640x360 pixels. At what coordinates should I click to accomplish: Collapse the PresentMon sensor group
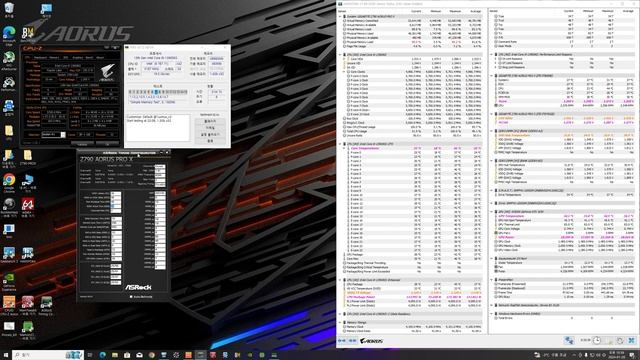491,280
